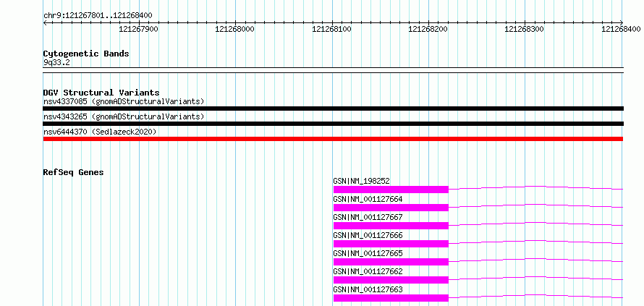The image size is (644, 306).
Task: Select the magenta exon of GSN|NM_001127667
Action: pyautogui.click(x=391, y=226)
